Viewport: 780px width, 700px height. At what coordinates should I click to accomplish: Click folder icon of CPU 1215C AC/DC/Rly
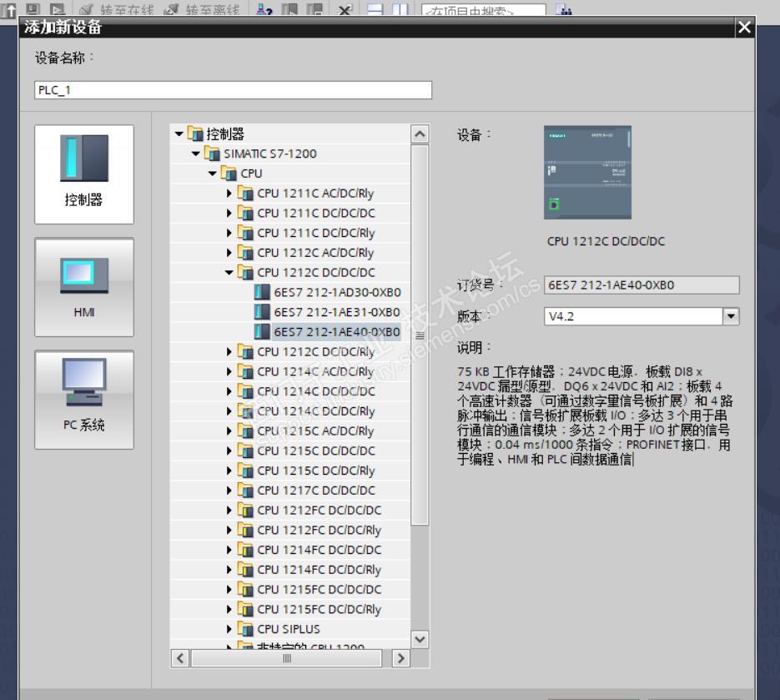(245, 431)
